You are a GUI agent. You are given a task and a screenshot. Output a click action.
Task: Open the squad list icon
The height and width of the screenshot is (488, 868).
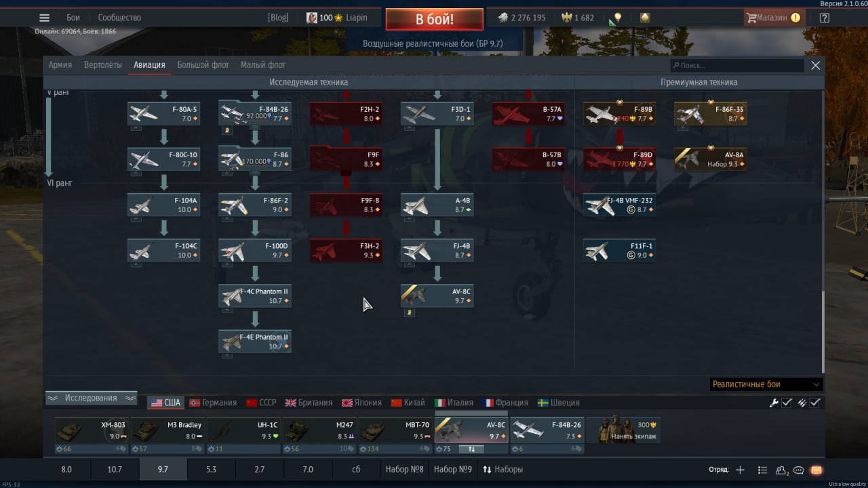762,470
